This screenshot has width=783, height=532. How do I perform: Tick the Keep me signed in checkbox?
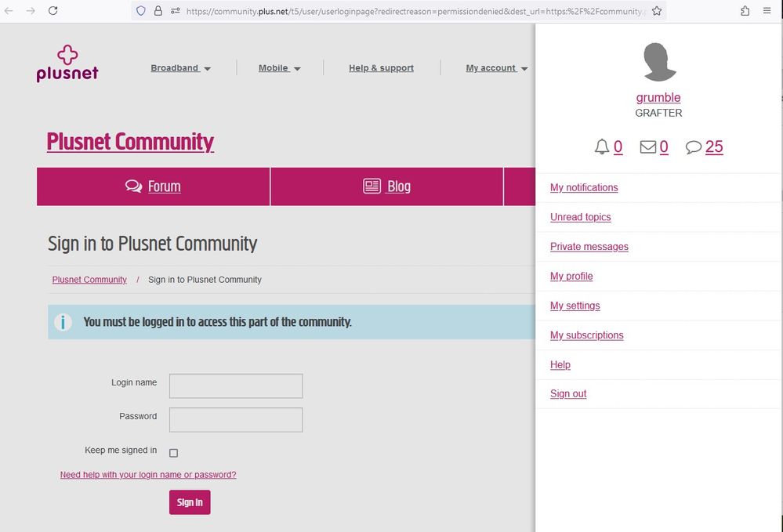click(174, 453)
